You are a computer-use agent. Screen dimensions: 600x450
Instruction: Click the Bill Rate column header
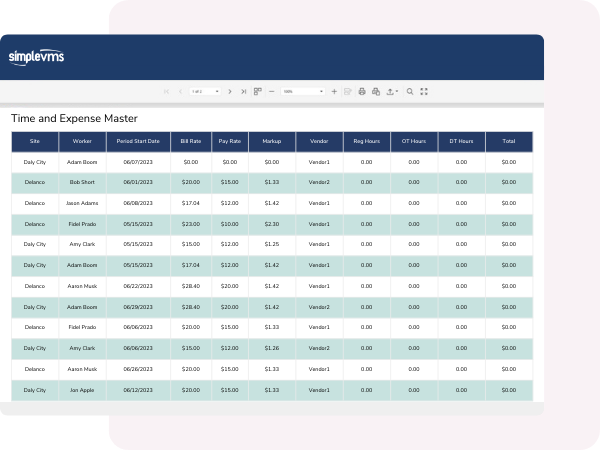(191, 141)
